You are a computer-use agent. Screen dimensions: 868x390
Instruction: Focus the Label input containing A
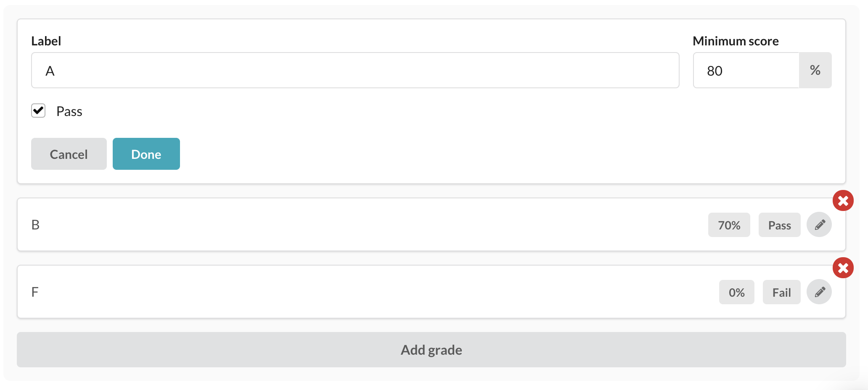355,70
